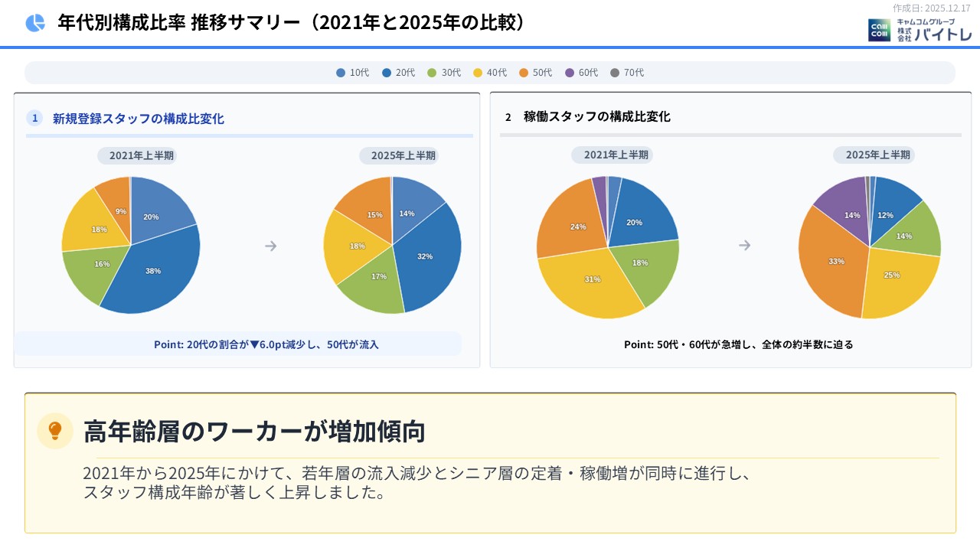Click the pie chart icon beside the title
Screen dimensions: 980x551
click(x=35, y=23)
